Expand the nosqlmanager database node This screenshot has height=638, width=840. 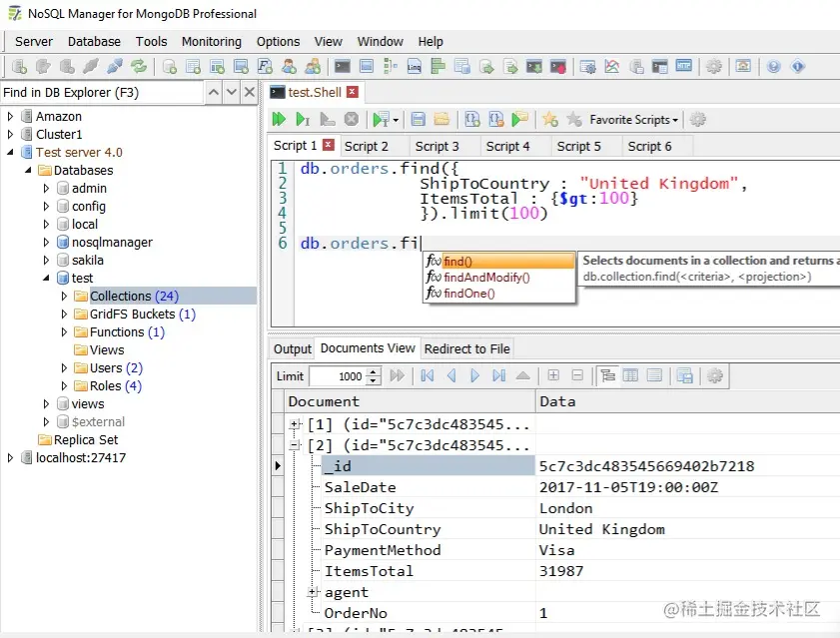tap(46, 243)
